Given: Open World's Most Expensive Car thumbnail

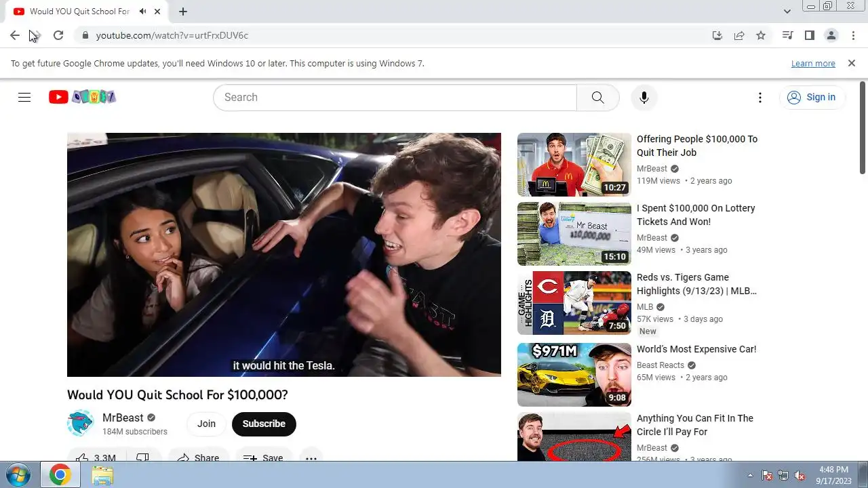Looking at the screenshot, I should coord(574,375).
